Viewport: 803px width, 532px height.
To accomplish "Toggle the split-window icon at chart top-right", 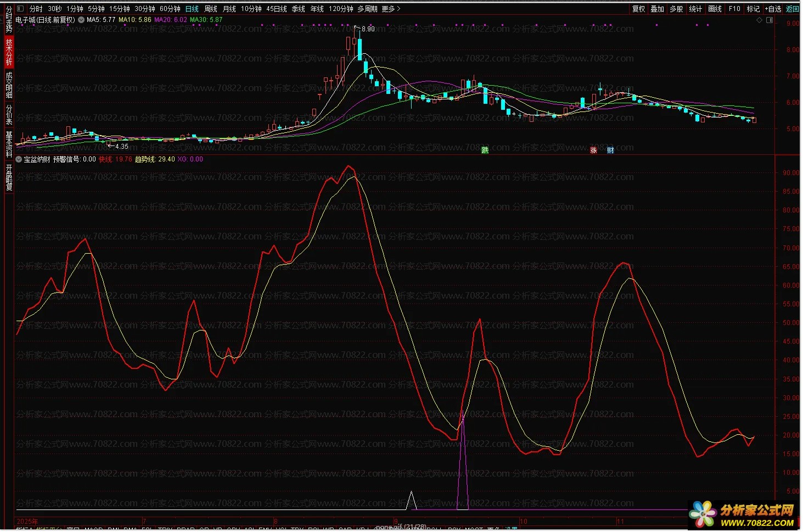I will (x=770, y=20).
